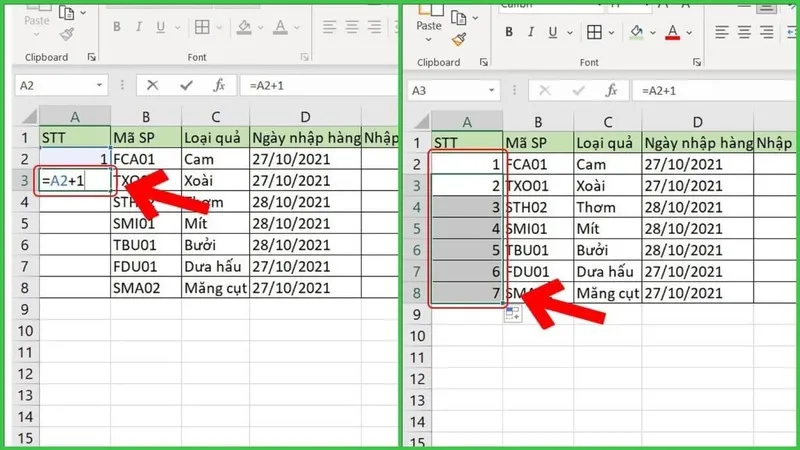Select row 9 header in left window
Viewport: 800px width, 450px height.
point(26,309)
